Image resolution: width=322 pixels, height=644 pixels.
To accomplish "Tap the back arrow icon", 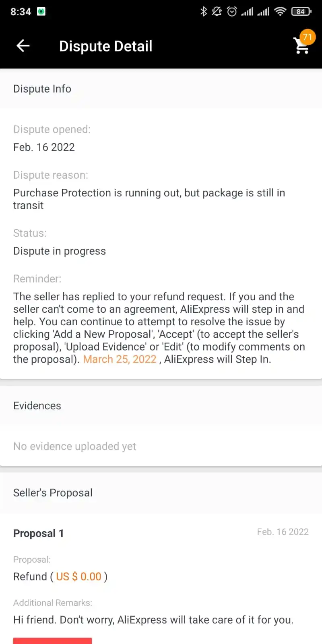I will [x=23, y=46].
